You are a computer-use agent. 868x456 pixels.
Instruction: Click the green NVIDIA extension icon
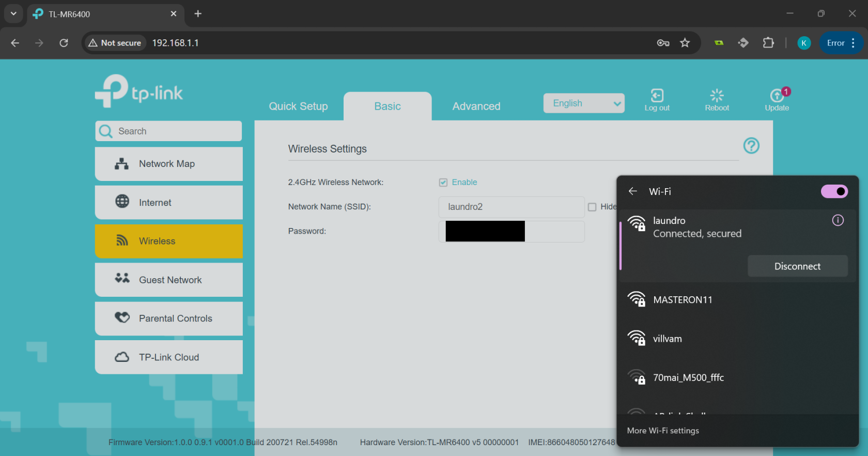coord(719,43)
